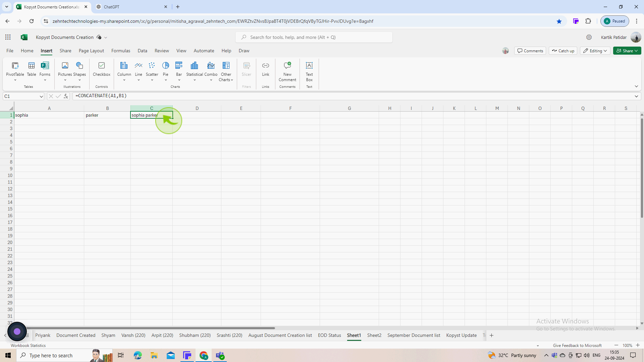Image resolution: width=644 pixels, height=362 pixels.
Task: Open the settings gear icon
Action: [589, 37]
